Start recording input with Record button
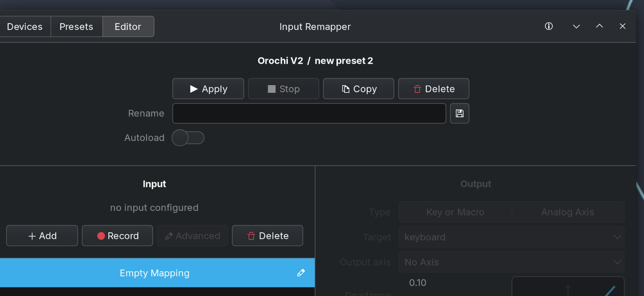 (x=118, y=236)
